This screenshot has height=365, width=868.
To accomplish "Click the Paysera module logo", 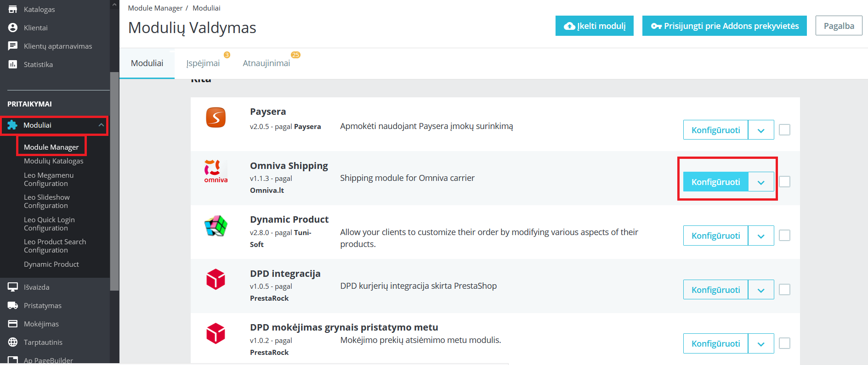I will pyautogui.click(x=216, y=118).
